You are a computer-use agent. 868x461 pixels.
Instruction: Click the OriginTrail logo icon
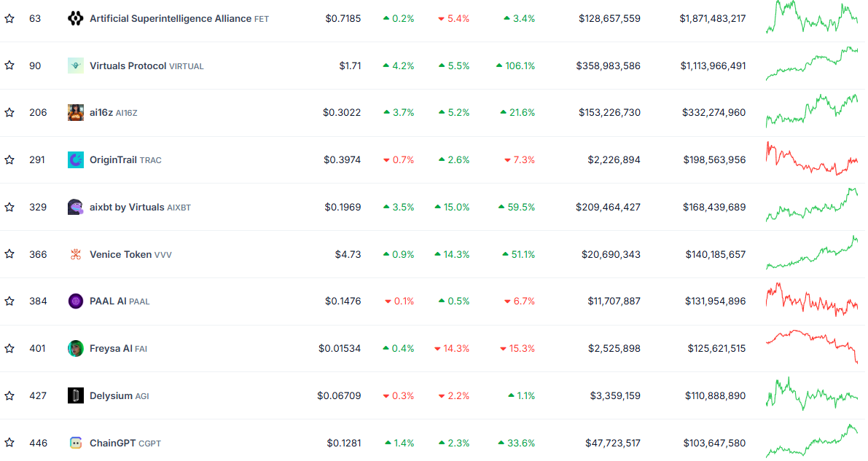[x=75, y=160]
